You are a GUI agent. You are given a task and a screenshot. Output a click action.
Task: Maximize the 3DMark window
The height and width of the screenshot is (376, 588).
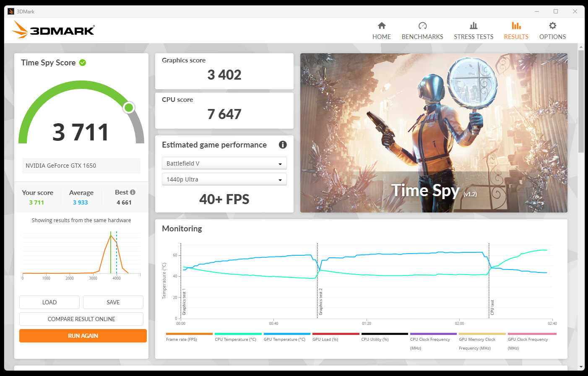tap(556, 11)
